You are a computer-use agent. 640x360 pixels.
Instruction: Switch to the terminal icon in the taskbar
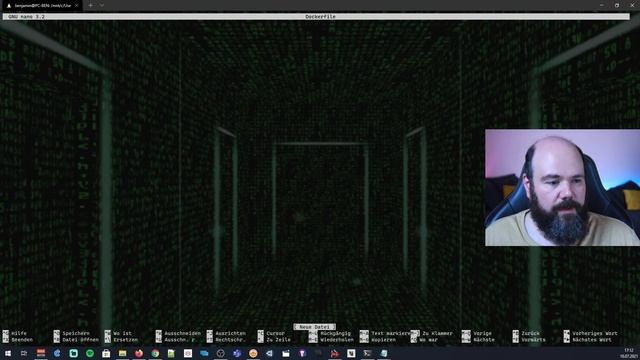pos(367,353)
